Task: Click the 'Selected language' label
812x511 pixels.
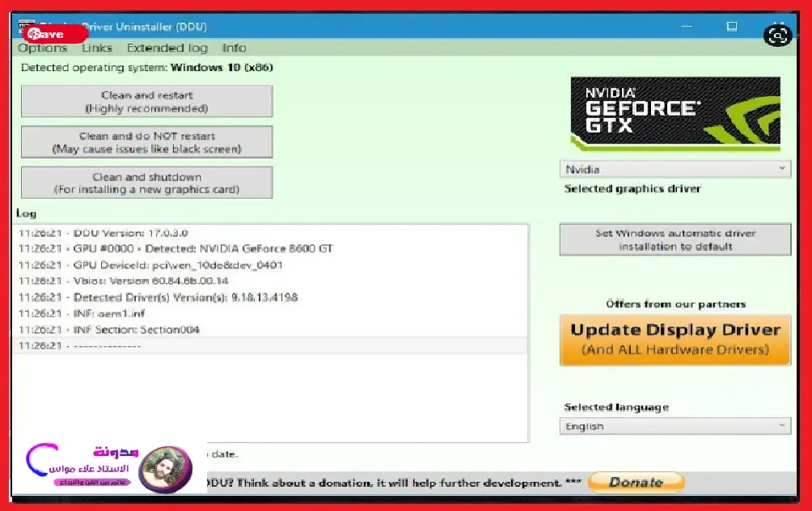Action: tap(616, 408)
